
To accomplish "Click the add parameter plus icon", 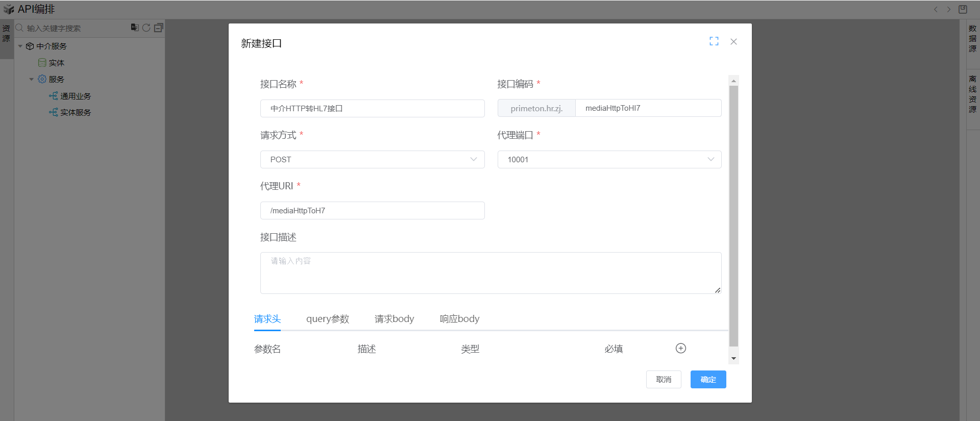I will (x=680, y=348).
